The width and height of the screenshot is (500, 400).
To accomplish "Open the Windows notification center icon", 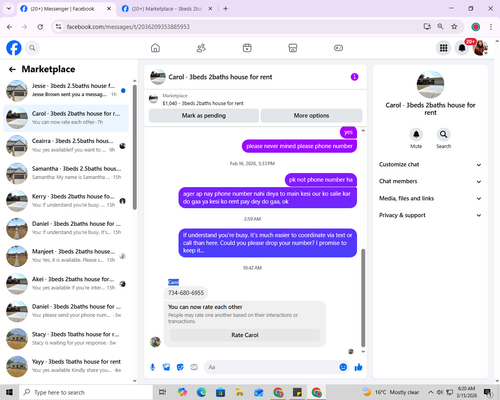I will pos(488,392).
